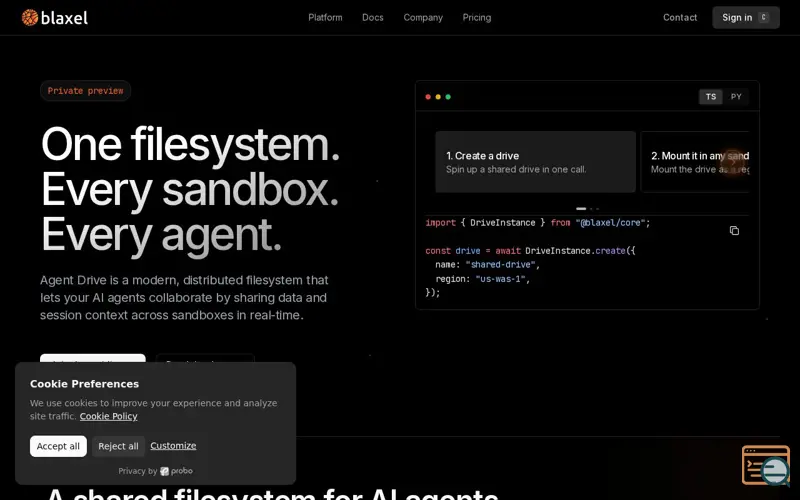Click the probo logo in cookie banner

pyautogui.click(x=177, y=471)
